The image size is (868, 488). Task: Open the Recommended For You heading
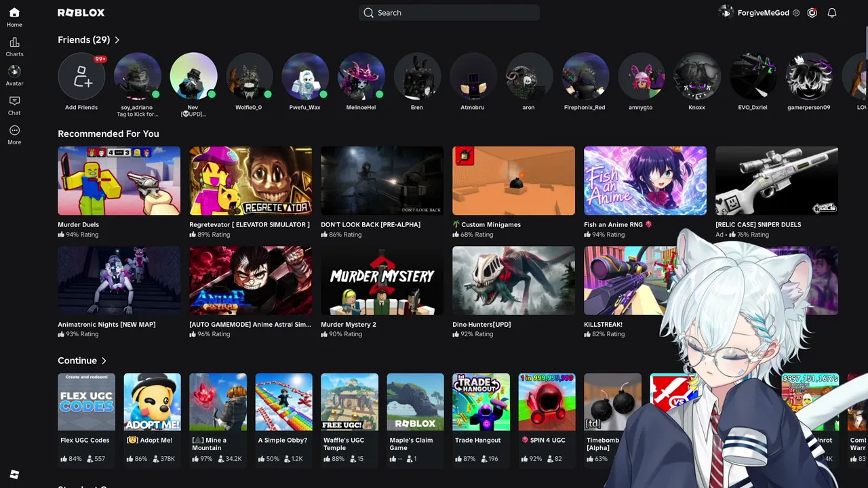point(108,134)
